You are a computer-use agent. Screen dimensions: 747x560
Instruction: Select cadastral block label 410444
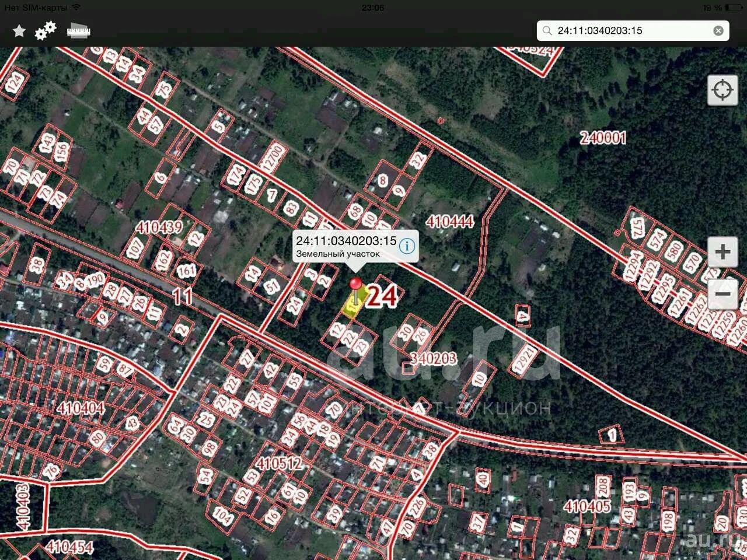[449, 222]
